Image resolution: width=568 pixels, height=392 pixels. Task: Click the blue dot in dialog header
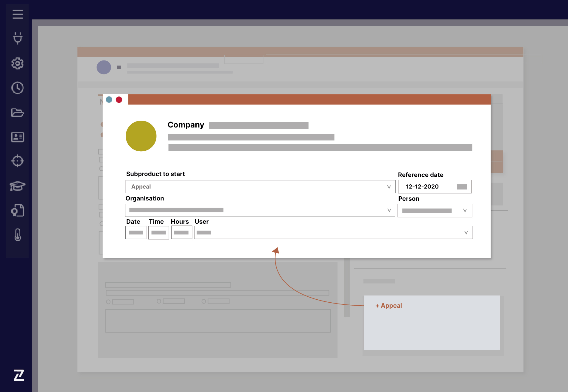pos(109,99)
